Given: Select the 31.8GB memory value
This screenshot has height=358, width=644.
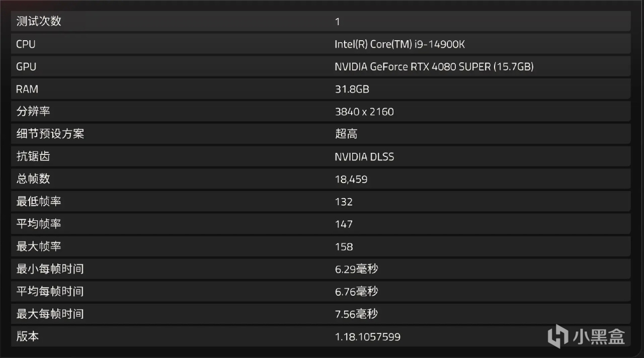Looking at the screenshot, I should point(352,89).
